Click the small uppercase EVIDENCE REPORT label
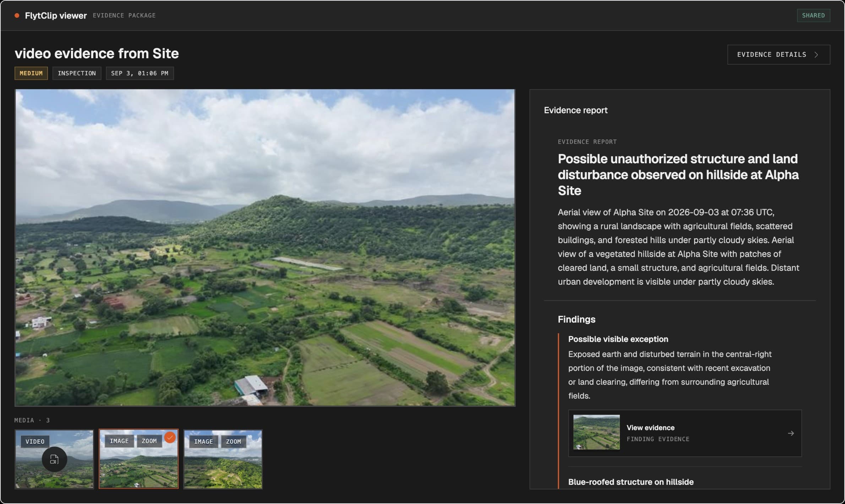Image resolution: width=845 pixels, height=504 pixels. click(x=587, y=142)
